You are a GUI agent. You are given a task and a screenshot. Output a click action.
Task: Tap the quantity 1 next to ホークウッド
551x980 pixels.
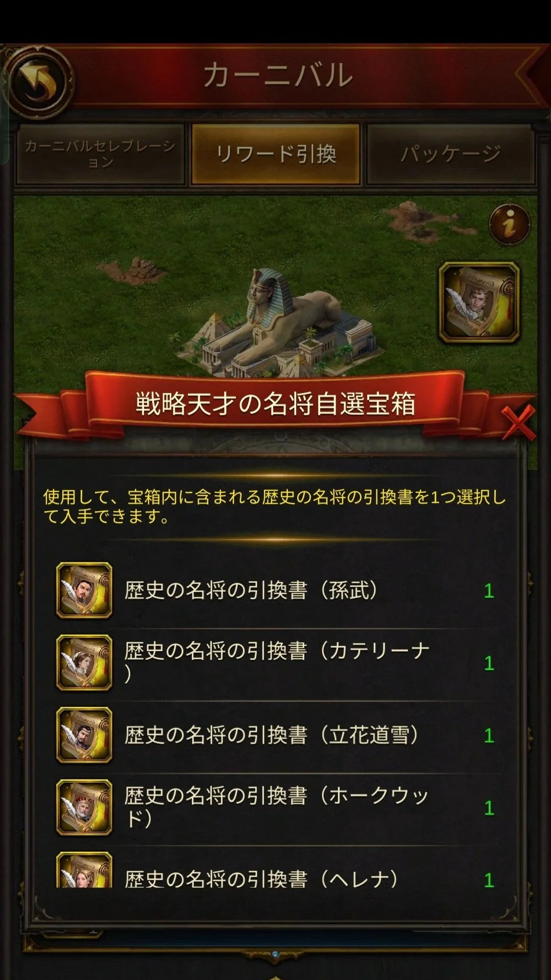click(x=489, y=808)
